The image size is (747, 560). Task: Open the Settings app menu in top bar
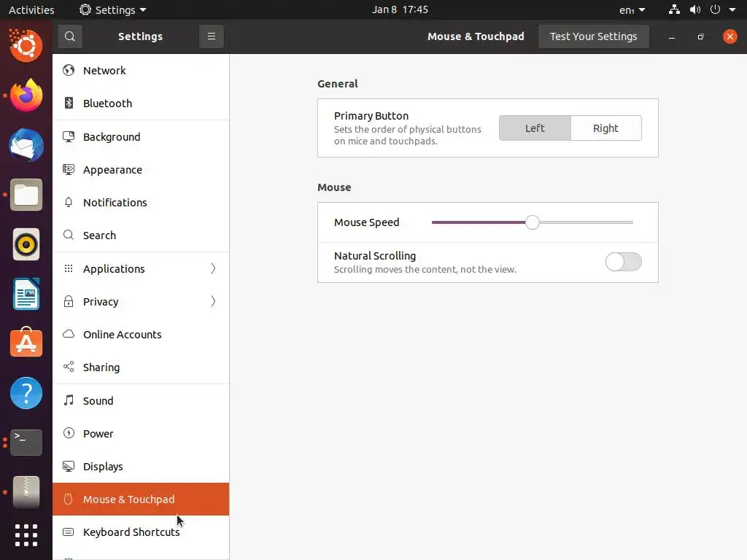(113, 10)
